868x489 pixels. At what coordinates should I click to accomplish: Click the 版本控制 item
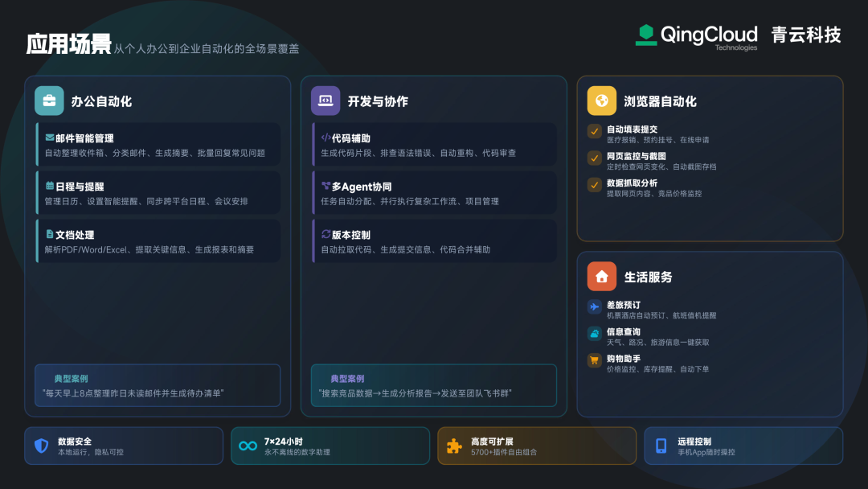[x=435, y=241]
